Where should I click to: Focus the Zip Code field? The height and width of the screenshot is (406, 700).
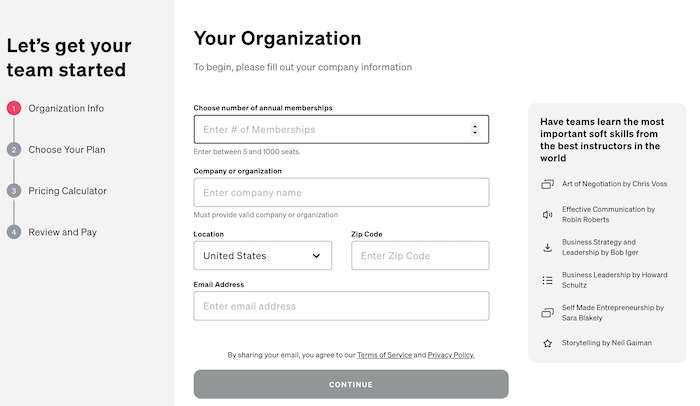point(420,255)
